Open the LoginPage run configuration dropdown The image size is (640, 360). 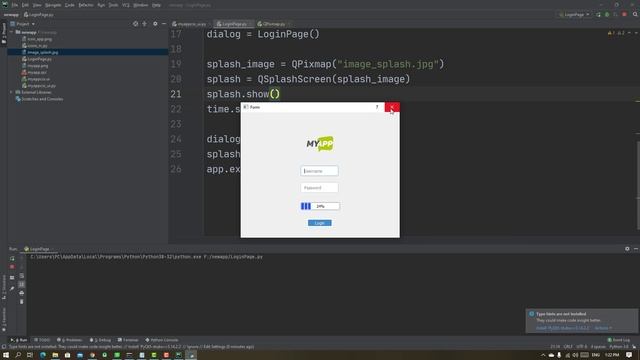click(575, 15)
